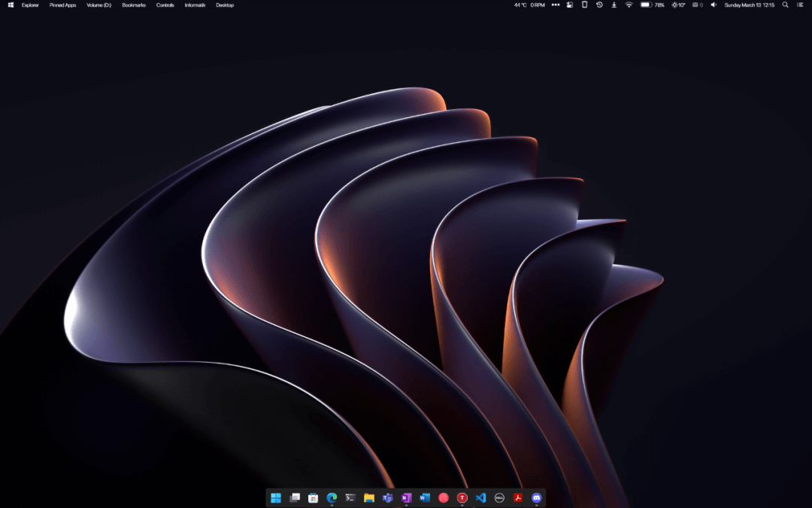The height and width of the screenshot is (508, 812).
Task: Open Adobe Acrobat from the taskbar
Action: [x=517, y=497]
